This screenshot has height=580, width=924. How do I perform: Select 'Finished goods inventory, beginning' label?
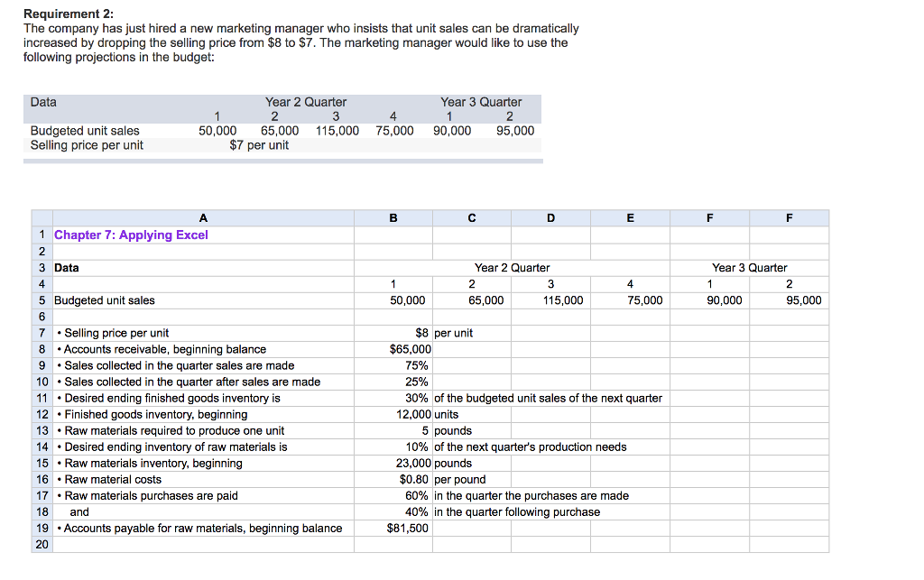tap(203, 415)
